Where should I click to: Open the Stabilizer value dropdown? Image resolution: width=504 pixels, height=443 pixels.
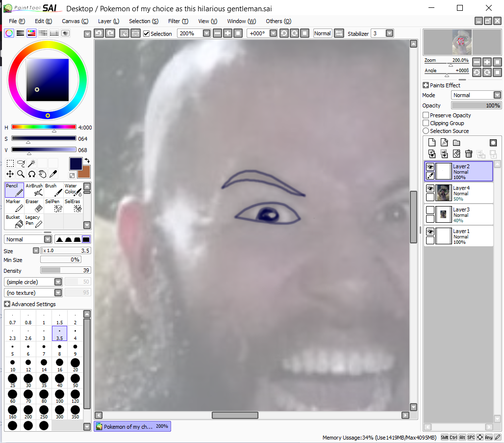[389, 33]
